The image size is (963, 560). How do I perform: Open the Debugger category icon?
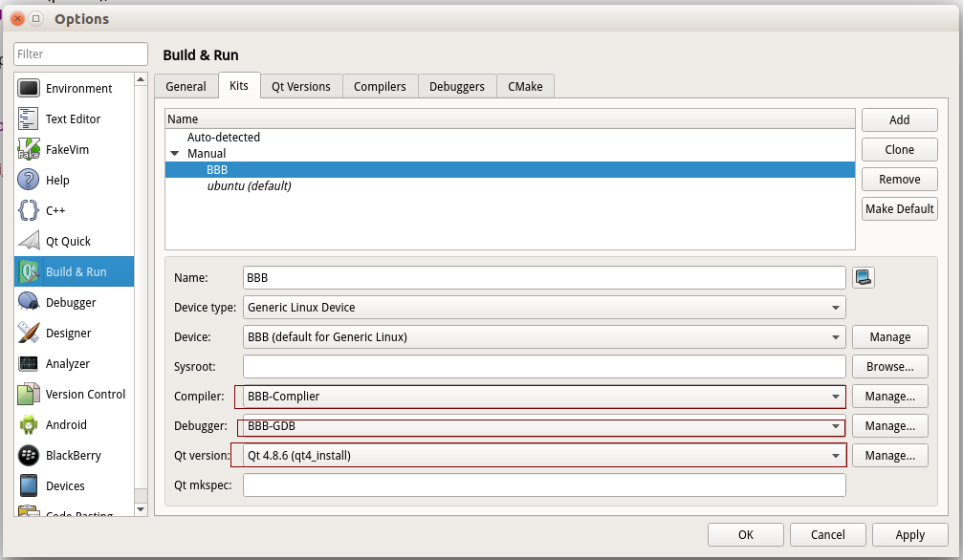29,302
